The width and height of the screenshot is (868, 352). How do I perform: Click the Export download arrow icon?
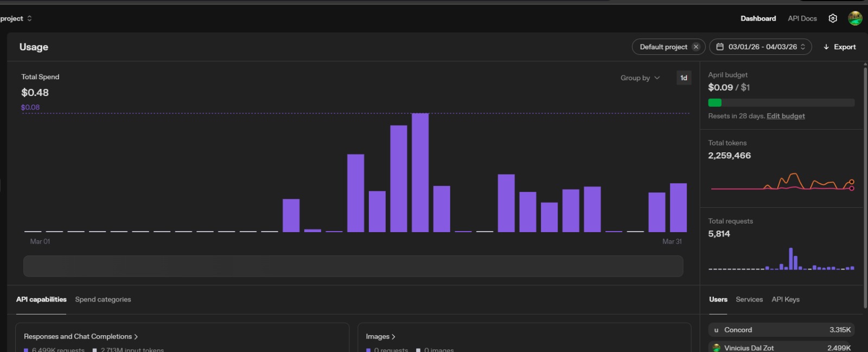coord(826,47)
